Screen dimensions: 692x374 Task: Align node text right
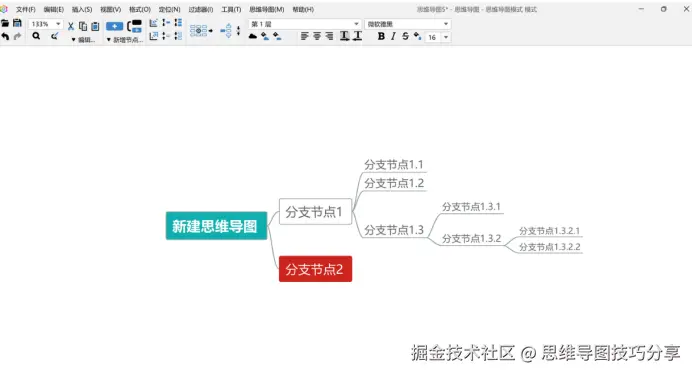pos(329,36)
